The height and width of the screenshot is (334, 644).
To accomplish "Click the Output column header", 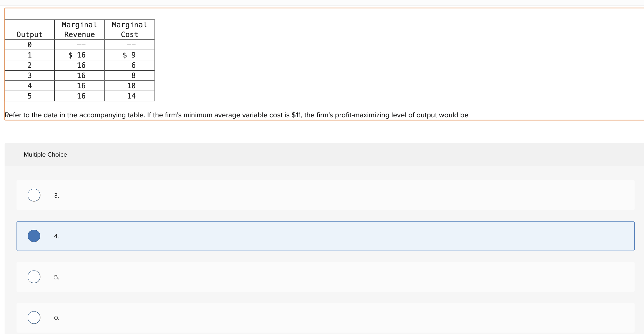I will tap(29, 34).
